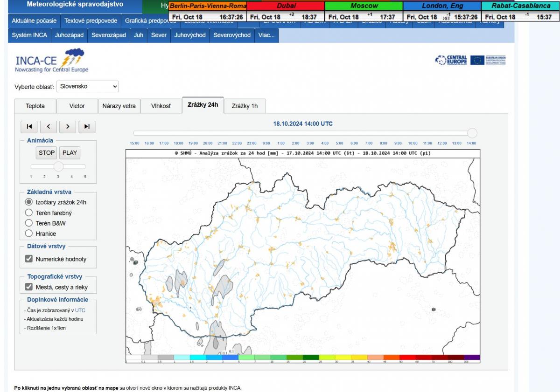Open the Zrážky 1h tab

tap(245, 106)
